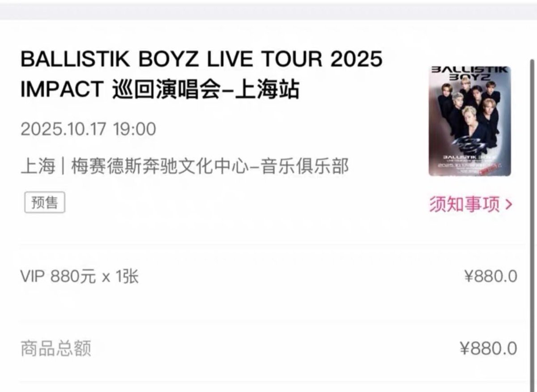Image resolution: width=537 pixels, height=392 pixels.
Task: Tap the gray header bar at the top
Action: click(268, 10)
